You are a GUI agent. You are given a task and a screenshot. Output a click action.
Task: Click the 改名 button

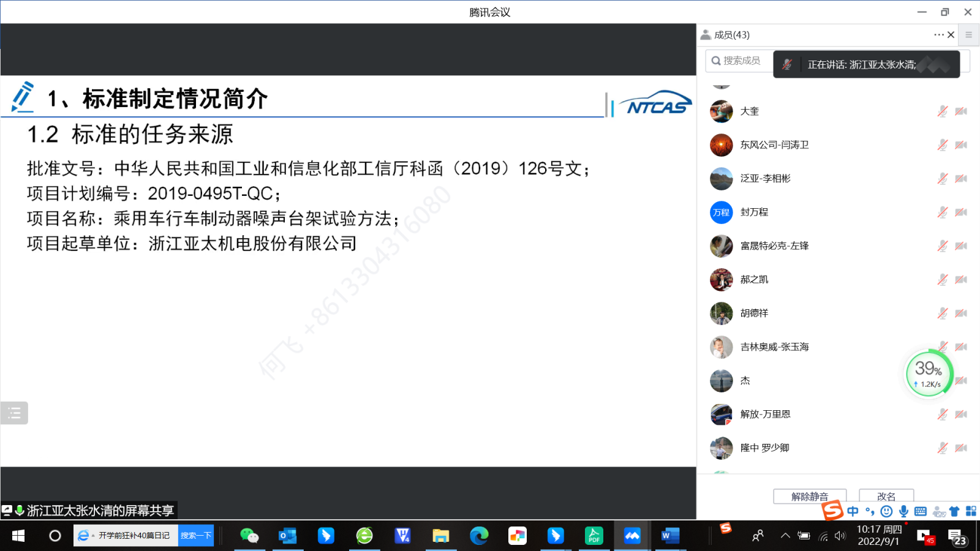pos(886,496)
